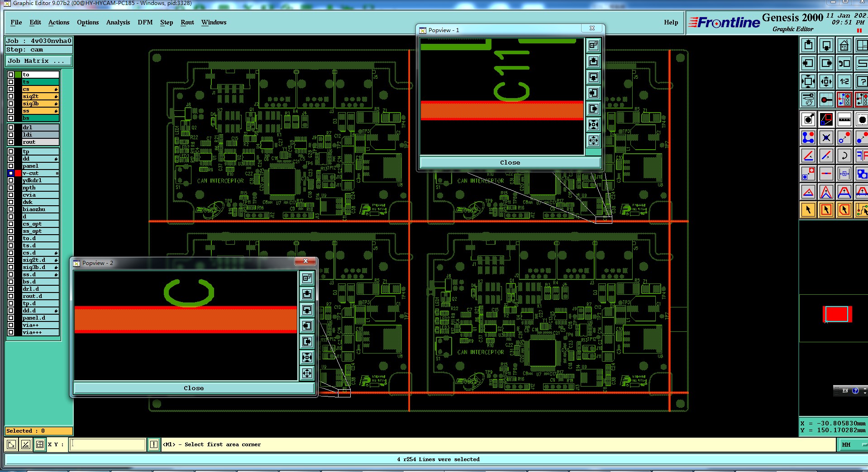Open the Rout menu
Screen dimensions: 868x472
pyautogui.click(x=187, y=22)
